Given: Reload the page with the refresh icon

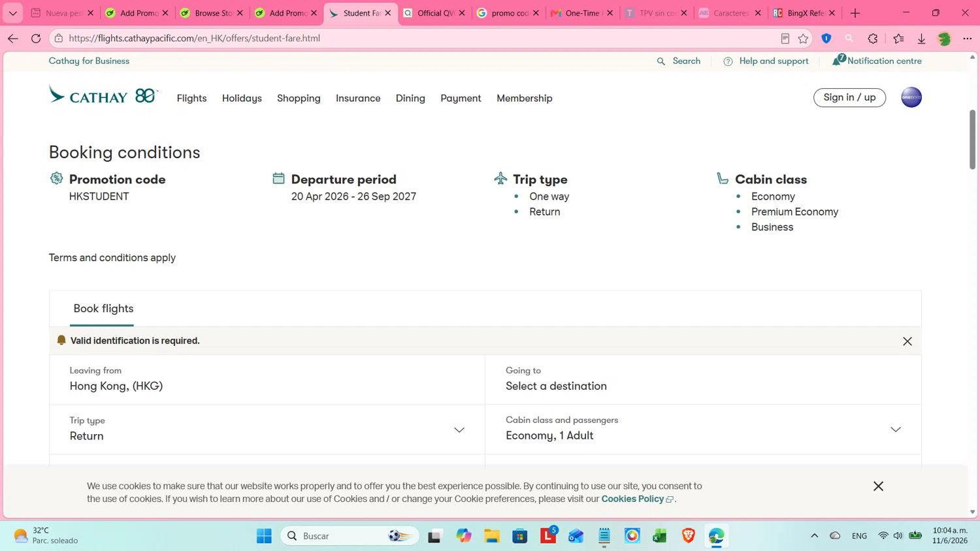Looking at the screenshot, I should click(x=36, y=39).
